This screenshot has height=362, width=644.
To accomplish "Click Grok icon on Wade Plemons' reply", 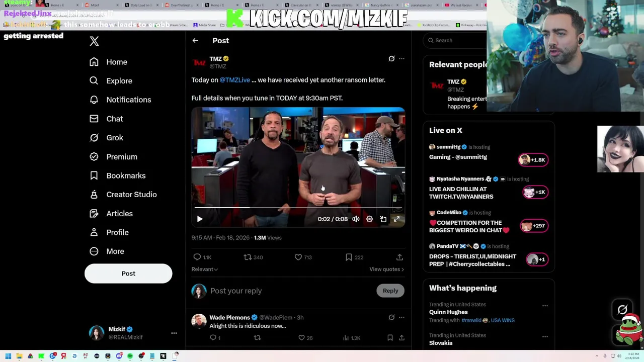I will [x=391, y=317].
